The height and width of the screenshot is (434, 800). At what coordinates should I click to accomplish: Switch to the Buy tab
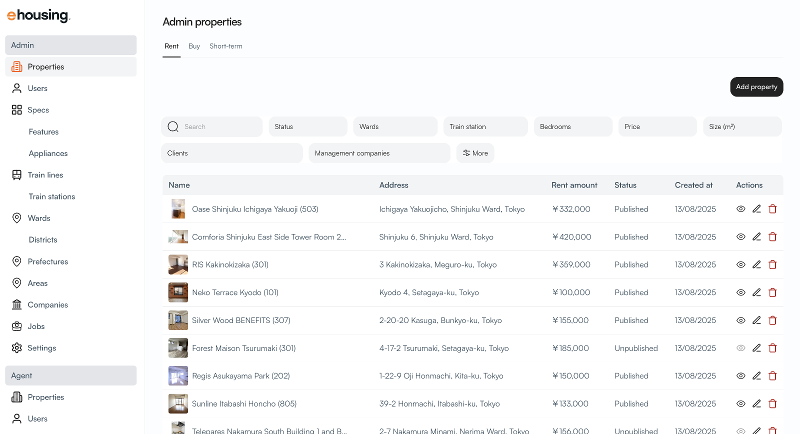(194, 46)
